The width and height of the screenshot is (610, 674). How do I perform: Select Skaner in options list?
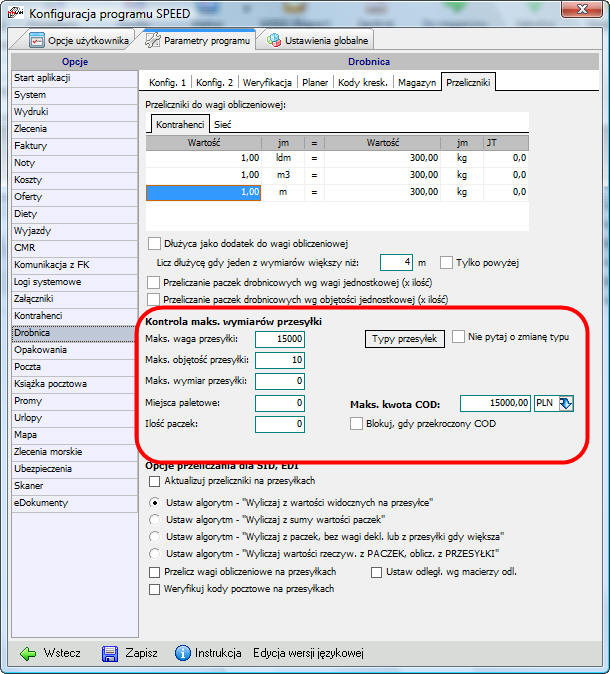75,486
